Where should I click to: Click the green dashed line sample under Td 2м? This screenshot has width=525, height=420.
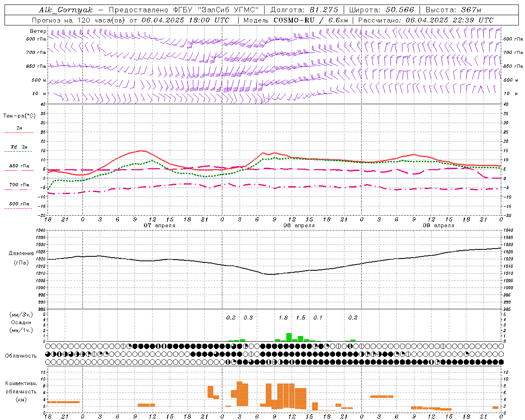pos(18,152)
